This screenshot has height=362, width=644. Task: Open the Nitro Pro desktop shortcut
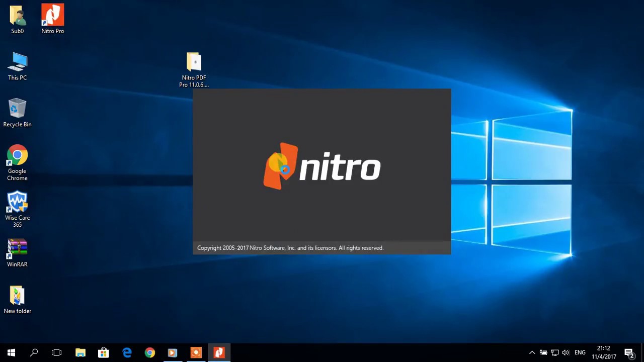tap(53, 19)
